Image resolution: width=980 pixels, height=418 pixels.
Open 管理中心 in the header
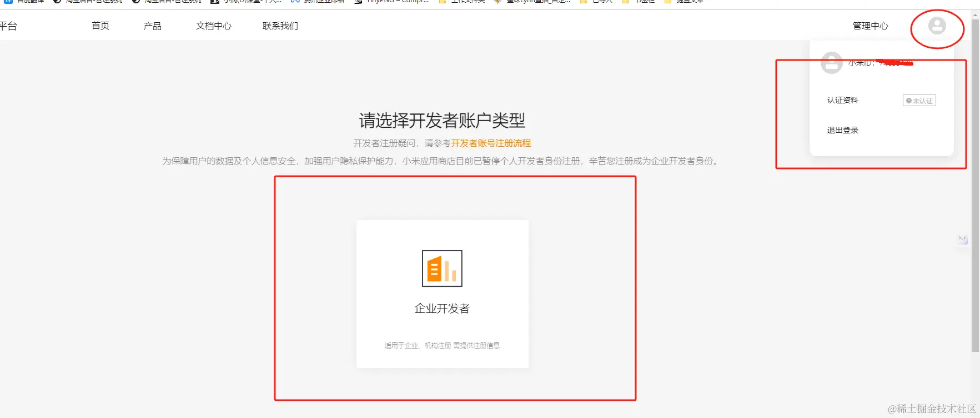pos(870,26)
